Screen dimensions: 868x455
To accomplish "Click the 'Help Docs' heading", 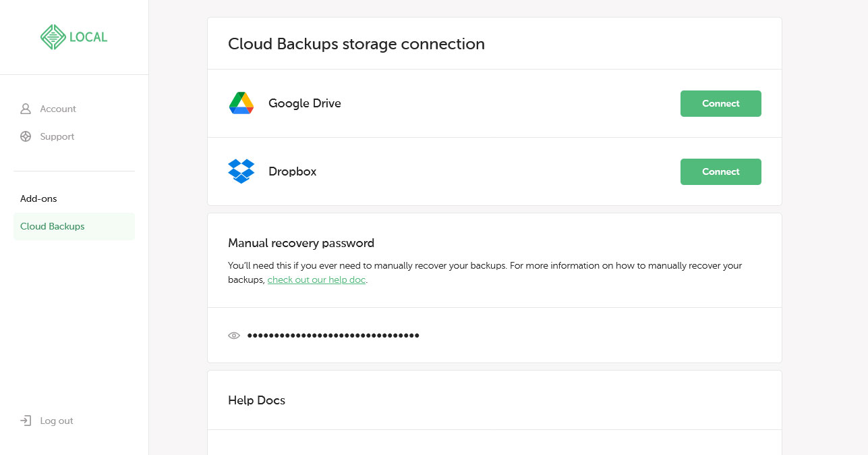I will [x=256, y=400].
